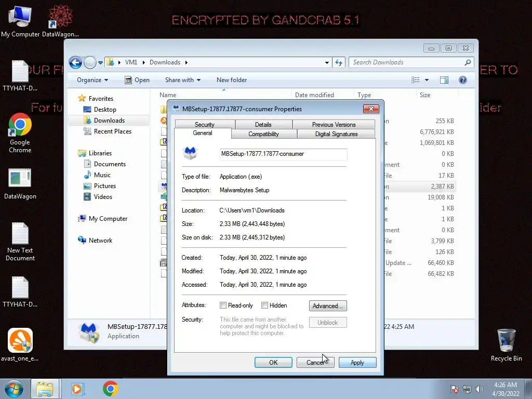This screenshot has height=399, width=532.
Task: Select Downloads in the navigation pane
Action: pyautogui.click(x=109, y=121)
